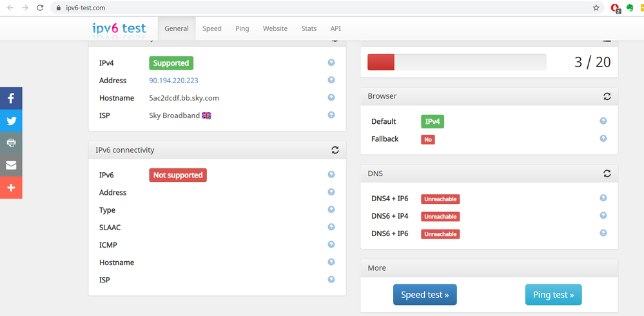Click the orange plus more-sharing icon
The image size is (644, 316).
11,188
